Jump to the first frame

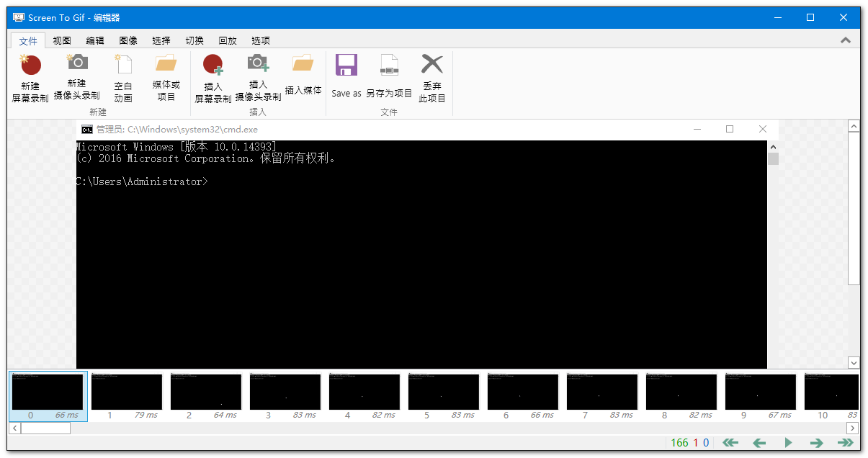coord(730,443)
